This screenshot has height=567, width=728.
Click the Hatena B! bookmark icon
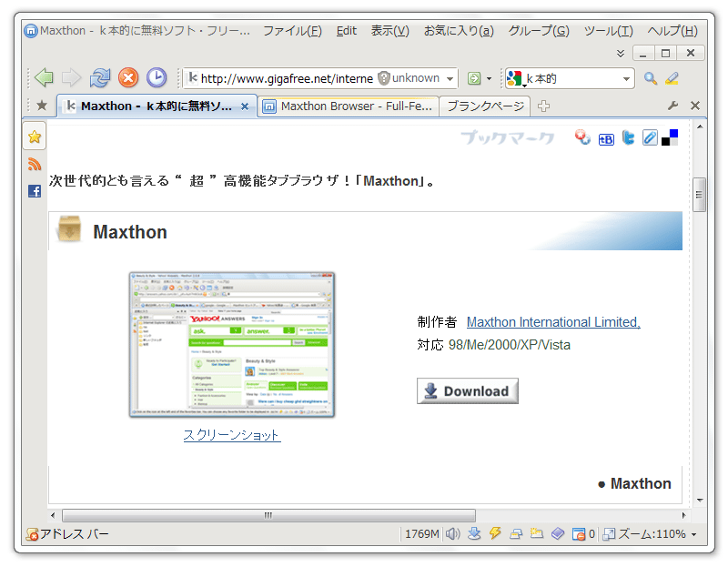605,138
